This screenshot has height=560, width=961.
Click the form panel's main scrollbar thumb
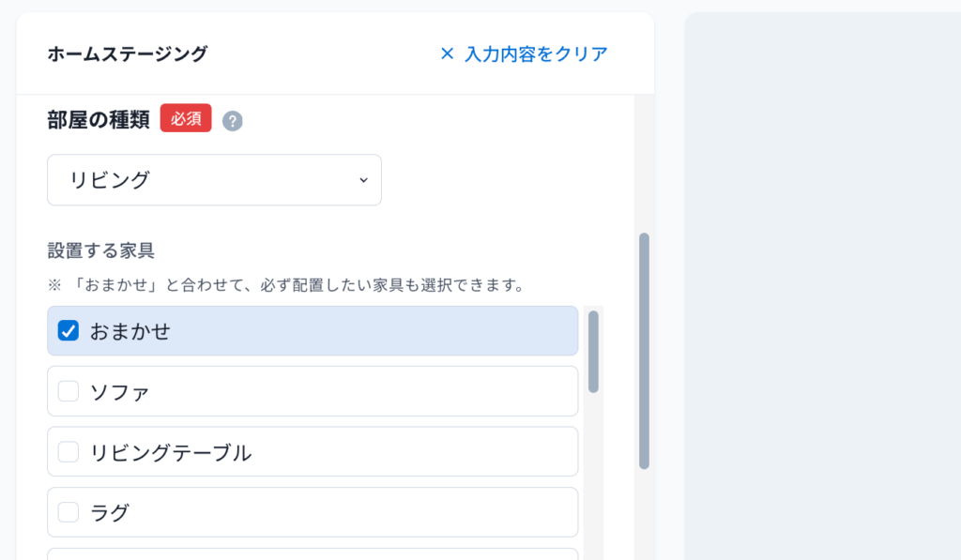pyautogui.click(x=644, y=351)
